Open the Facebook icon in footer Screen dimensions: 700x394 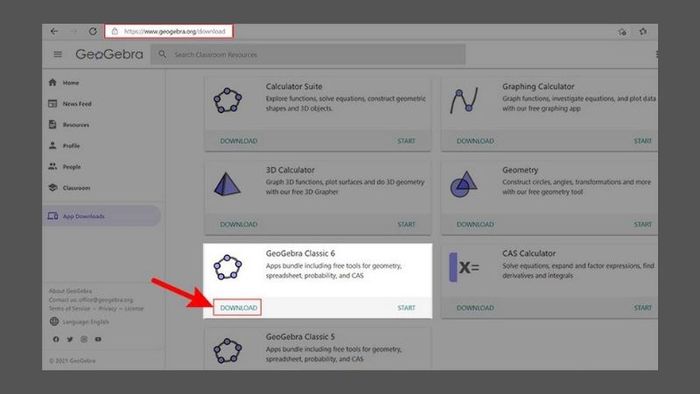click(x=56, y=339)
